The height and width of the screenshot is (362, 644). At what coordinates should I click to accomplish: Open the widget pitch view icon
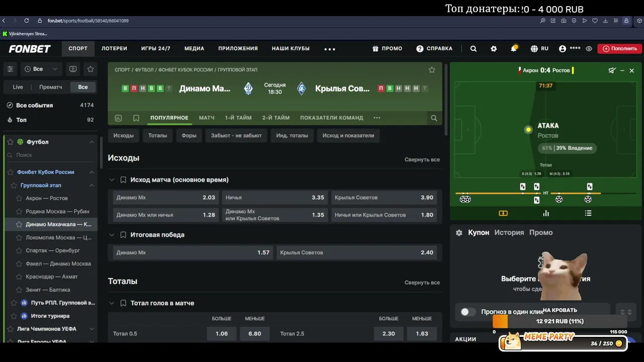[x=503, y=213]
